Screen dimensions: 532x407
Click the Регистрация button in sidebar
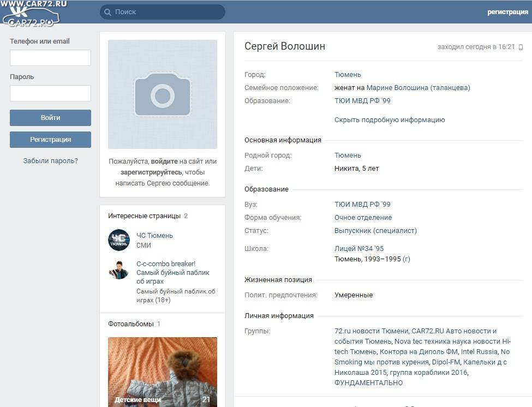(x=50, y=140)
